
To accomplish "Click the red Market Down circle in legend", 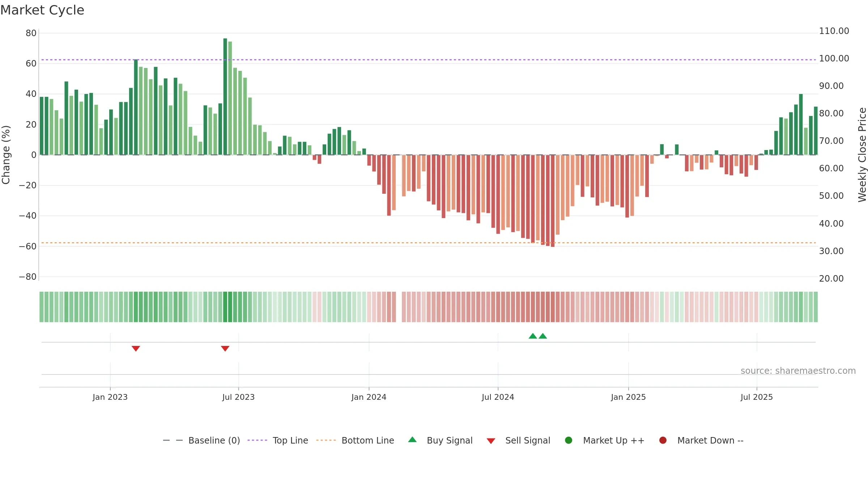I will pyautogui.click(x=663, y=440).
